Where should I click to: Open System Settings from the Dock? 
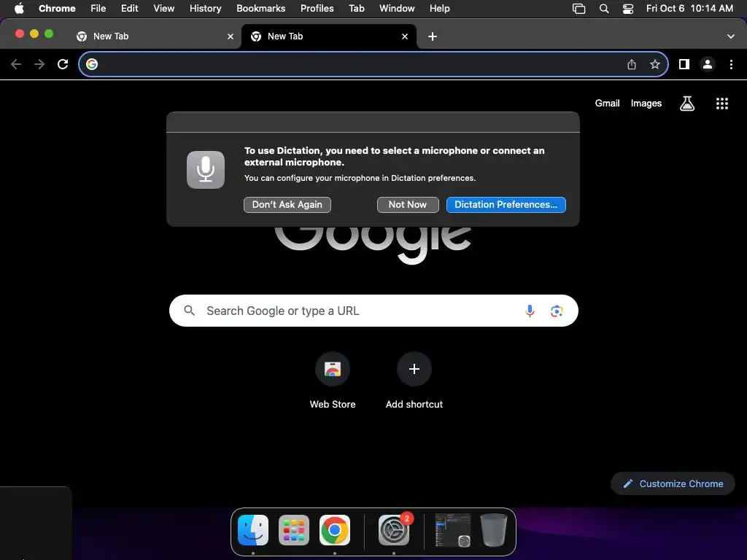[x=394, y=530]
